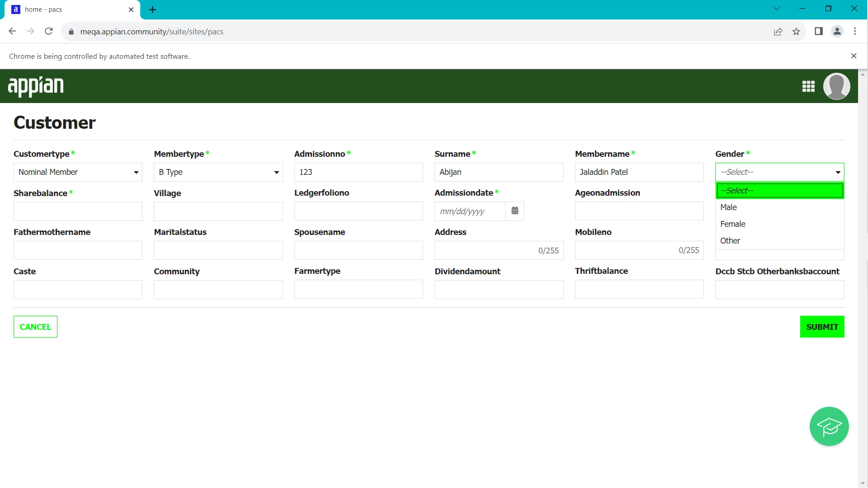View site info via the lock icon
This screenshot has width=868, height=488.
click(x=71, y=32)
